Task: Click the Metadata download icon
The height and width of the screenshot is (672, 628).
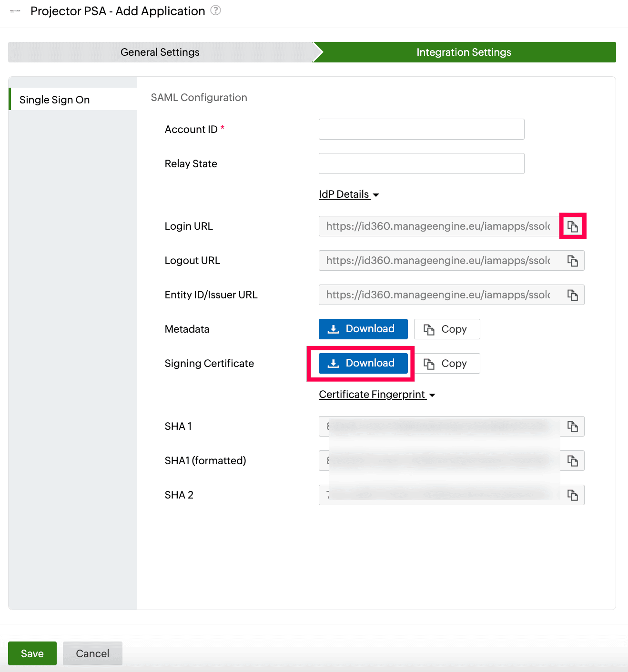Action: [x=333, y=329]
